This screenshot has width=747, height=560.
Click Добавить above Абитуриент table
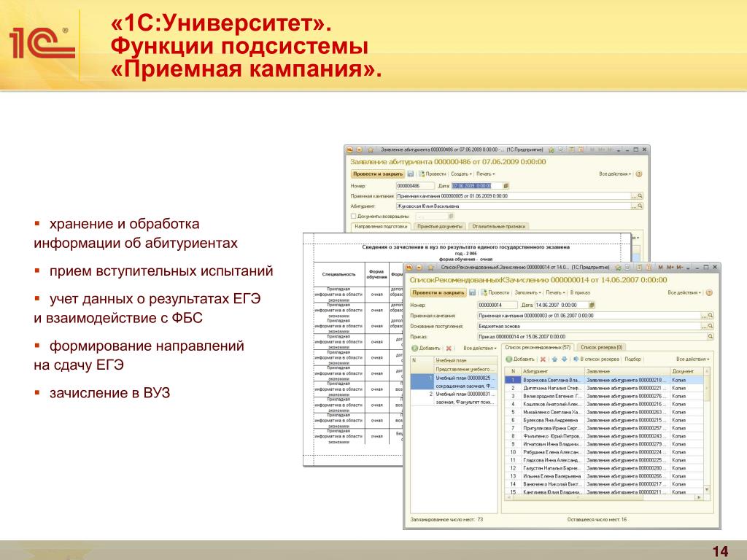tap(519, 359)
